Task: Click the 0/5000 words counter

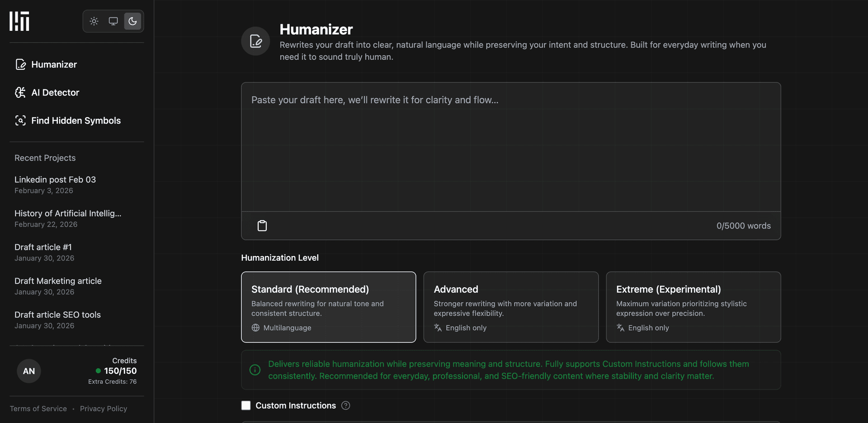Action: (x=744, y=226)
